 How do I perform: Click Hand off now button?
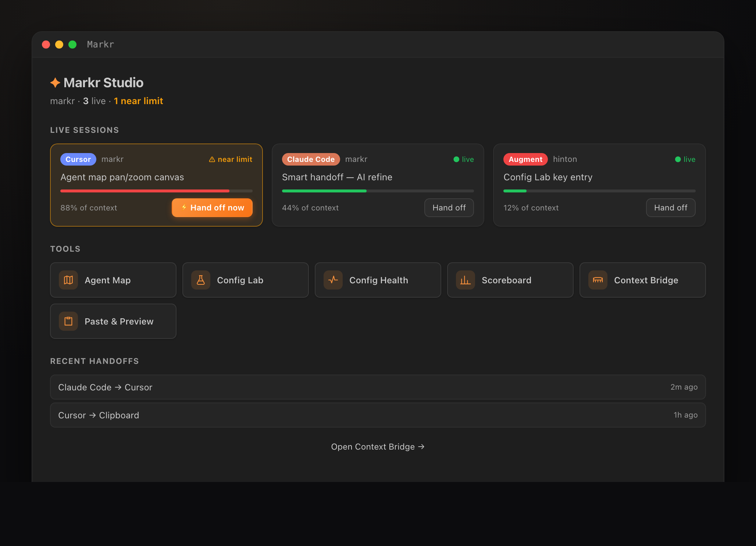tap(212, 208)
